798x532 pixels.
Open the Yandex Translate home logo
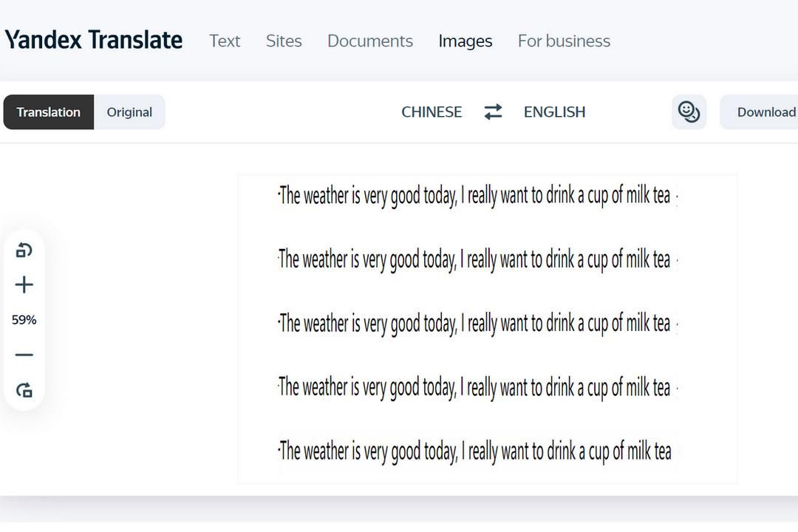pos(94,40)
